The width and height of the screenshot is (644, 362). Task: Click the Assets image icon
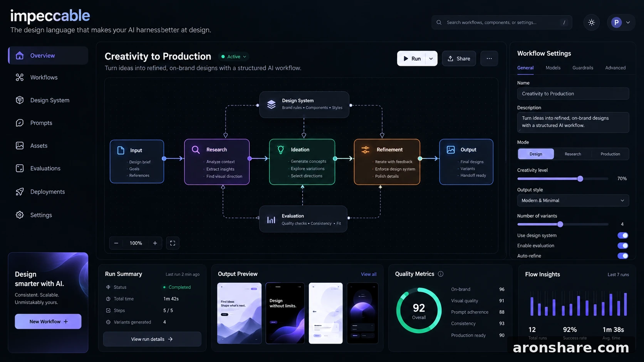tap(20, 145)
